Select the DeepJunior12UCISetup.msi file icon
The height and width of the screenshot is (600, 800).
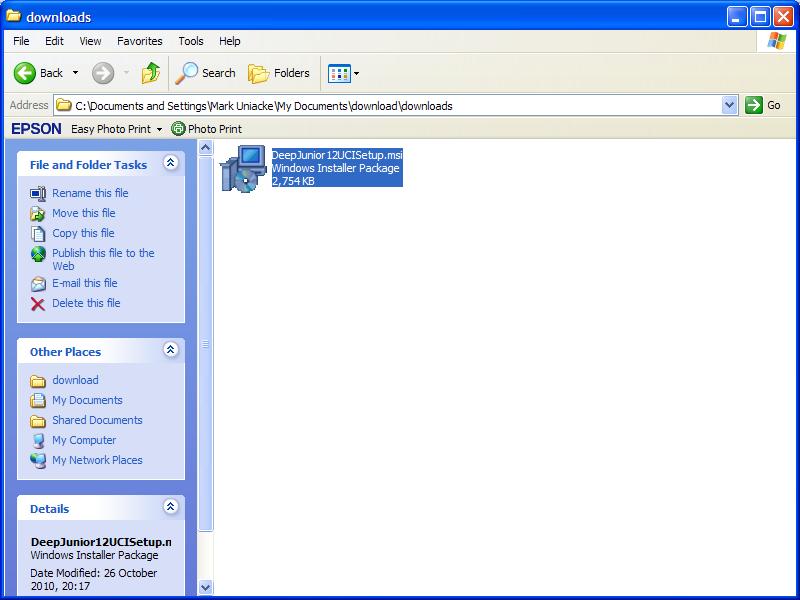pyautogui.click(x=241, y=168)
